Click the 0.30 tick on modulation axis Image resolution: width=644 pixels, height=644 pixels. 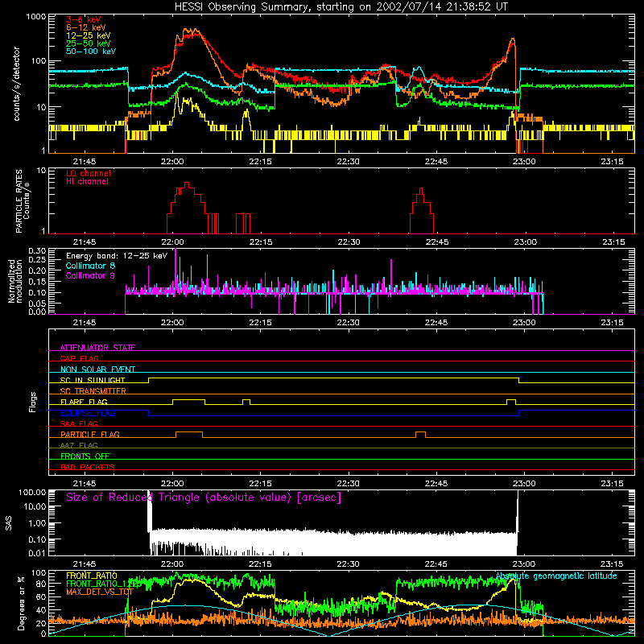point(37,251)
